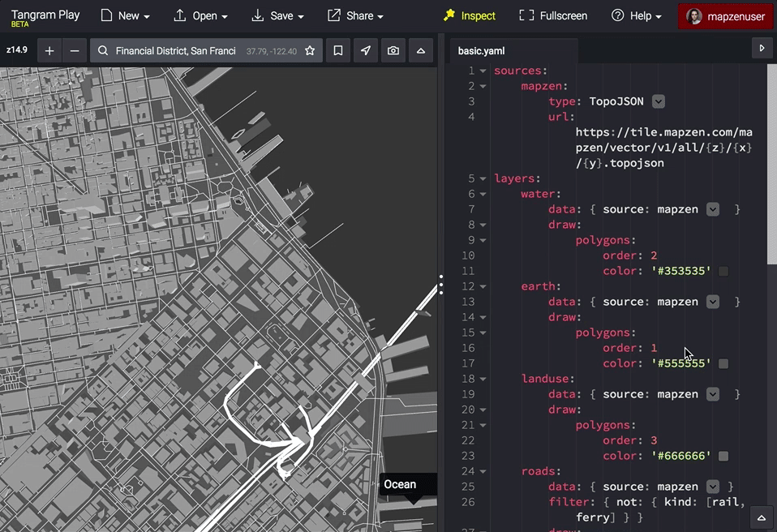Click the search magnifier icon
777x532 pixels.
pyautogui.click(x=102, y=50)
